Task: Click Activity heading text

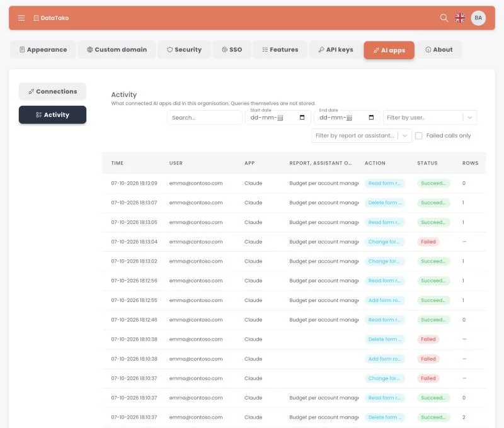Action: point(123,94)
